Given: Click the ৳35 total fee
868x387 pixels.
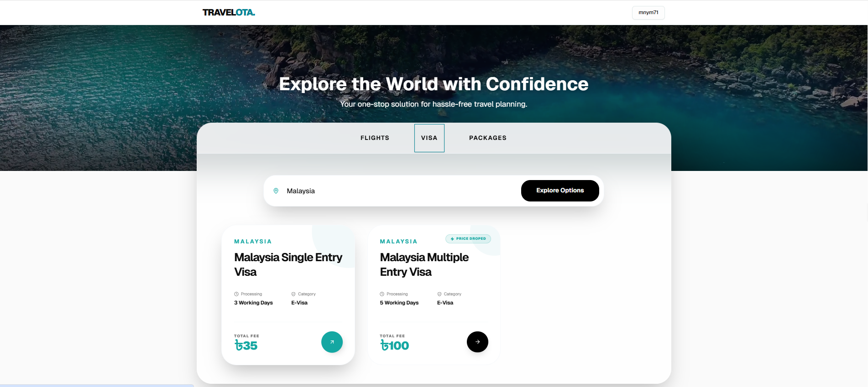Looking at the screenshot, I should click(246, 346).
